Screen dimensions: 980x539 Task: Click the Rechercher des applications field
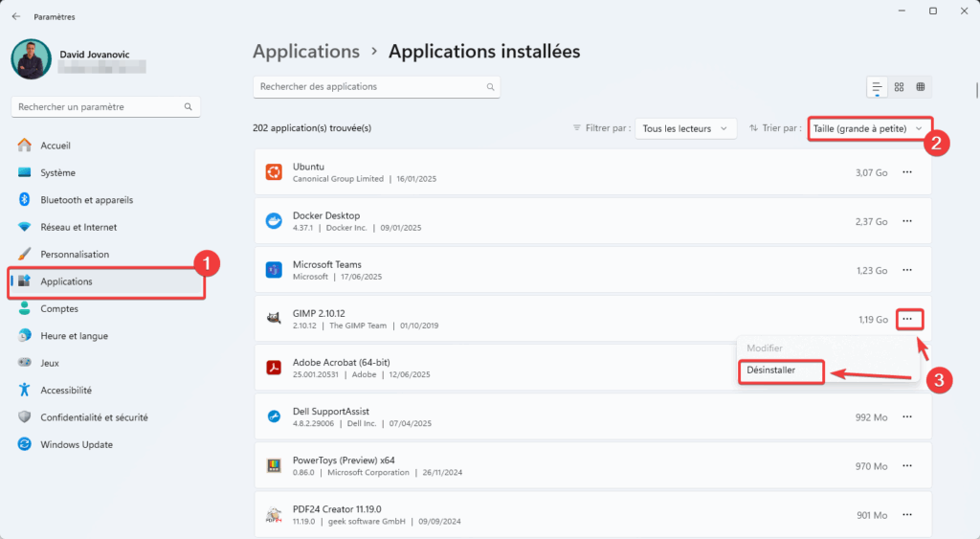click(x=376, y=87)
